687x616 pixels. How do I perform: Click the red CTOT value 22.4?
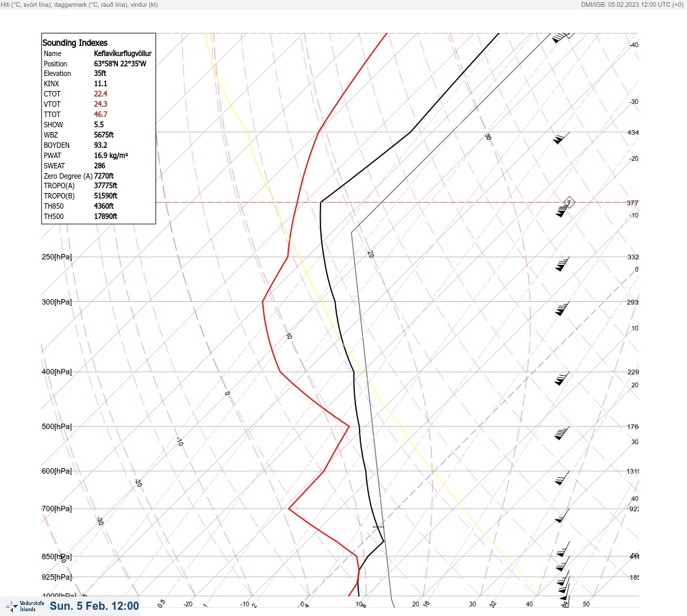[100, 94]
